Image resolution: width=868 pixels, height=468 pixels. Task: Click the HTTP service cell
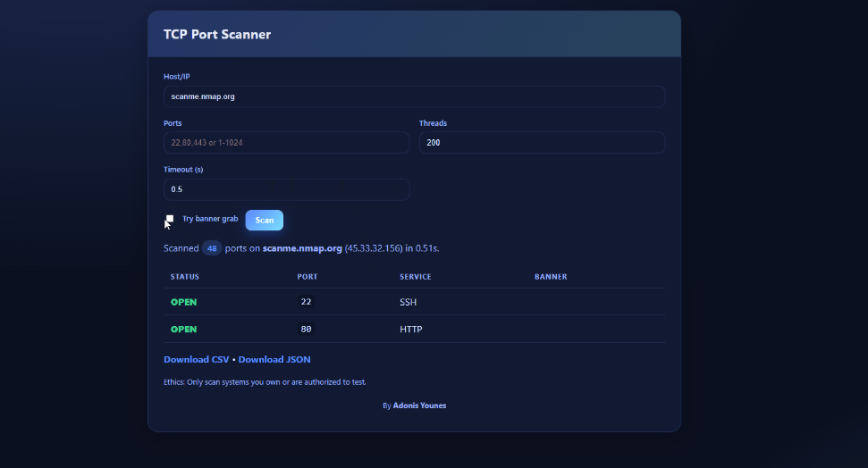coord(411,330)
